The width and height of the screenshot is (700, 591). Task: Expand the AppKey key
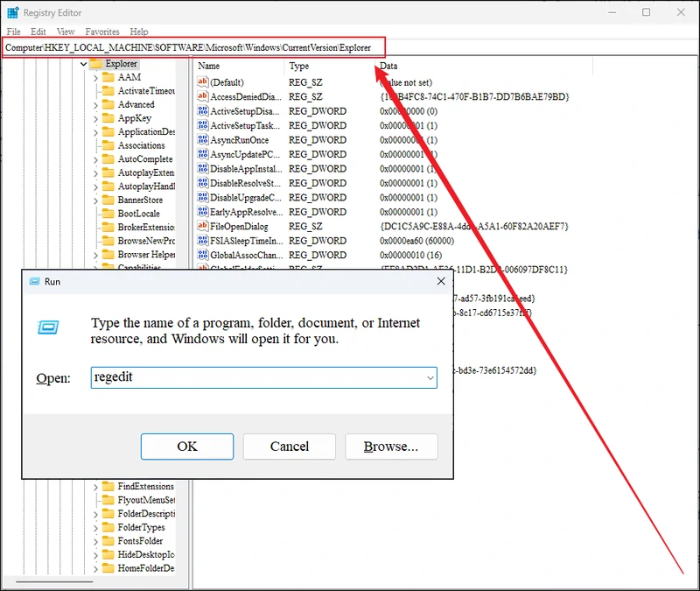pyautogui.click(x=95, y=119)
